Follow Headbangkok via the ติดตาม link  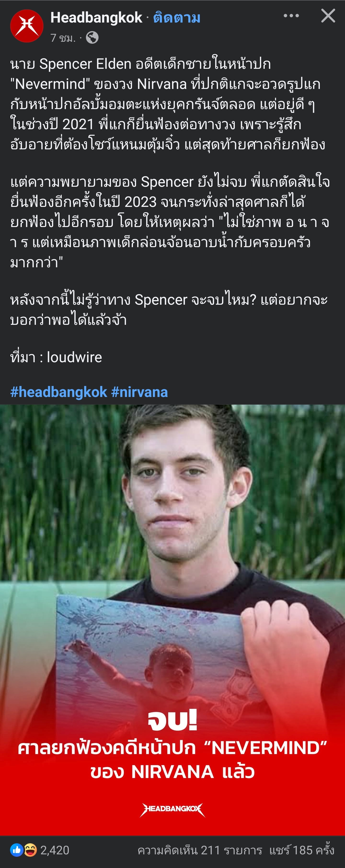point(177,17)
